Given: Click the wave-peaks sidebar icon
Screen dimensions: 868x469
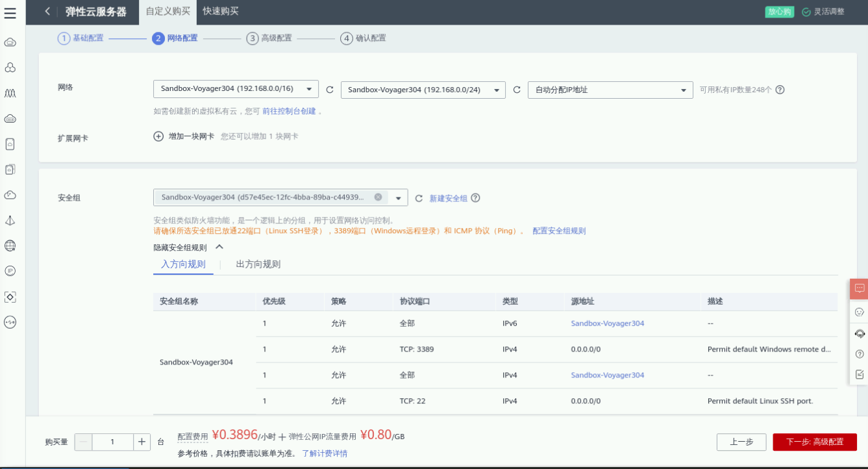Looking at the screenshot, I should [x=10, y=94].
